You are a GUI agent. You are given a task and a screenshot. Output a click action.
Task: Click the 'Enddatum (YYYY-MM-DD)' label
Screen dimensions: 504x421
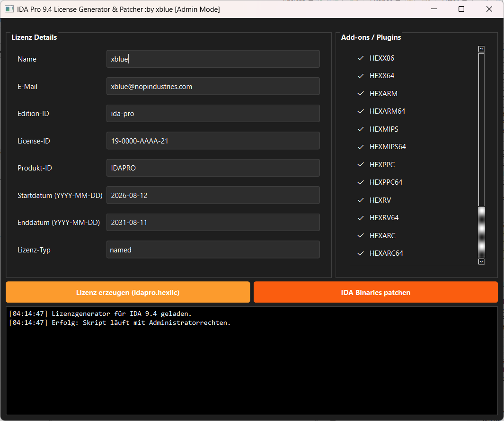59,223
